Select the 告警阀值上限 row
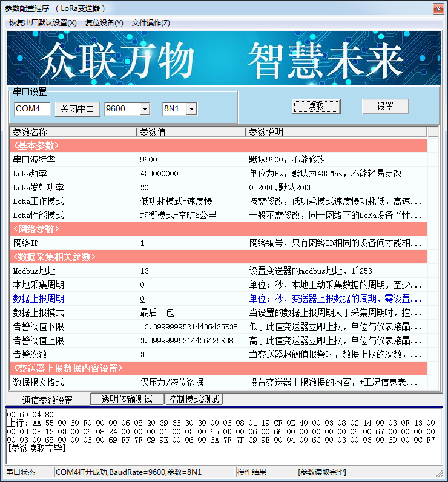448x482 pixels. click(219, 340)
